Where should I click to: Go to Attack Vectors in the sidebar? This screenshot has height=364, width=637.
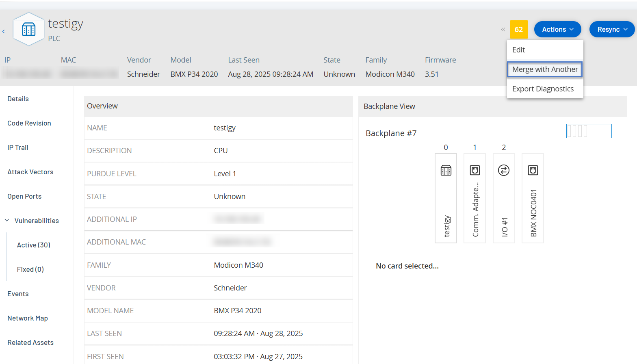[30, 172]
